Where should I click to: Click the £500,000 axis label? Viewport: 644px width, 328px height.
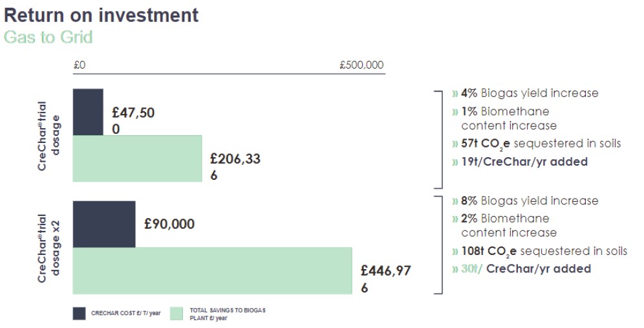point(361,65)
